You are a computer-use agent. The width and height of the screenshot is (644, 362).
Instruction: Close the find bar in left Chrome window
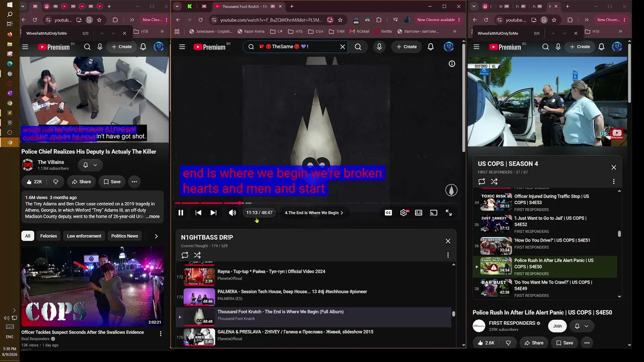125,33
